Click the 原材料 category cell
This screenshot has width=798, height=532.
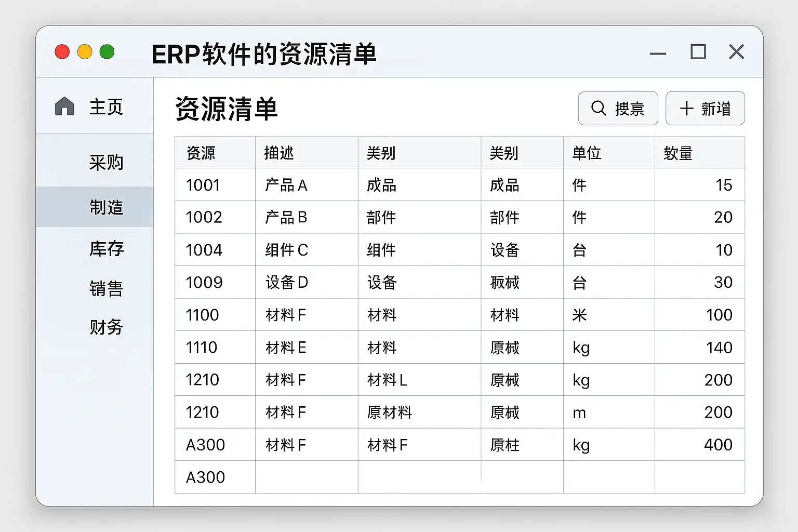(390, 413)
